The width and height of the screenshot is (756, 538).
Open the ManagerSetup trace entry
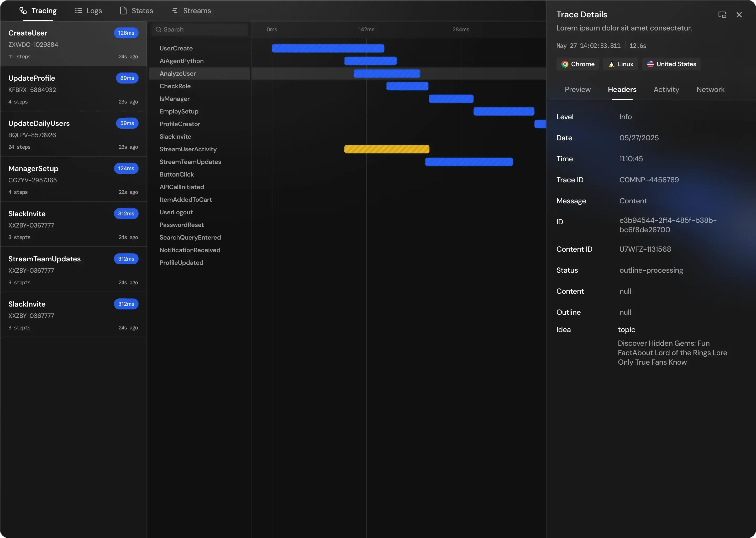click(x=73, y=179)
